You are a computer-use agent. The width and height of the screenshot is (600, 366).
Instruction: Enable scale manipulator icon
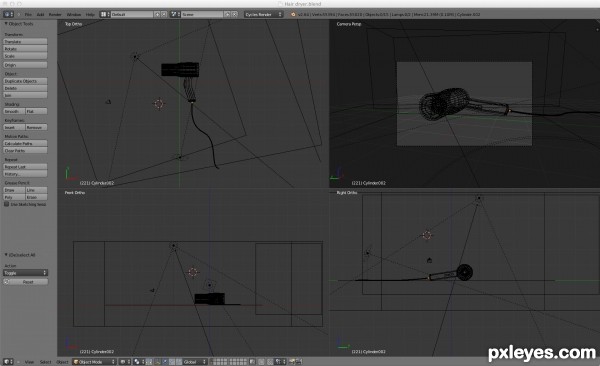click(178, 362)
